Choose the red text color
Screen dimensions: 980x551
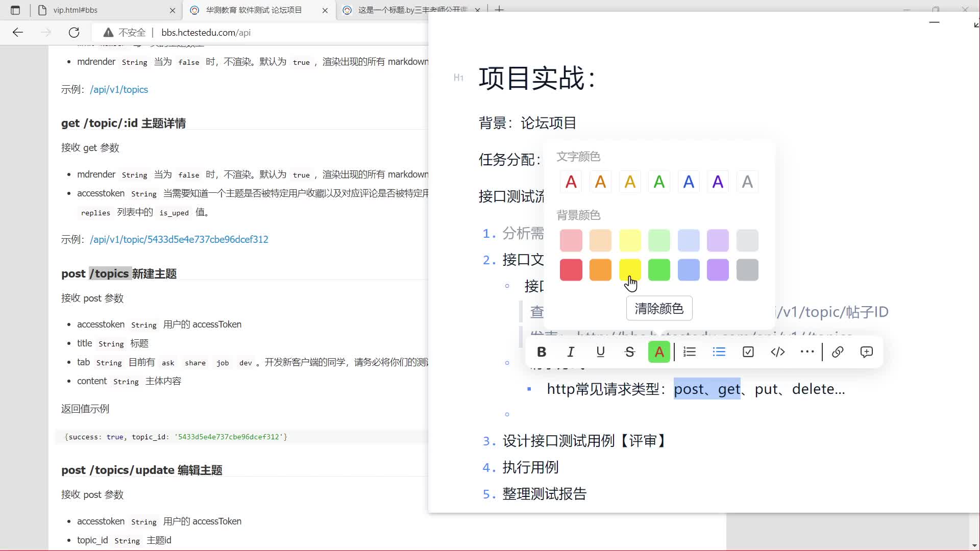(571, 182)
